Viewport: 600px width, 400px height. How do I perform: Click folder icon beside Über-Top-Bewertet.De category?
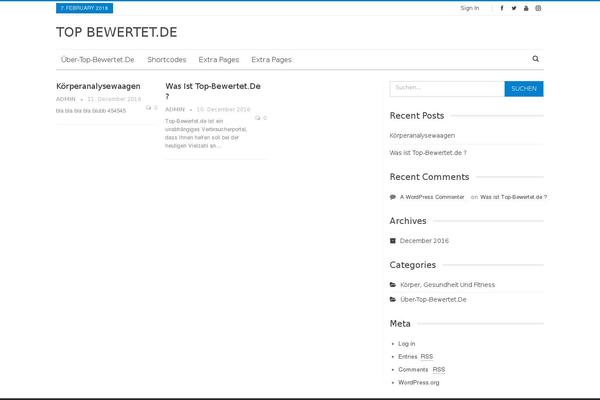pyautogui.click(x=393, y=299)
